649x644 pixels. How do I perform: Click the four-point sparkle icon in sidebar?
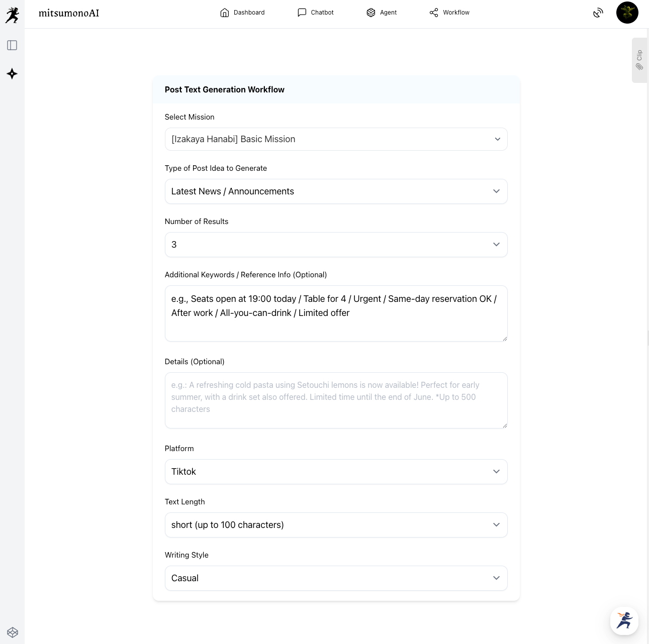pos(12,74)
